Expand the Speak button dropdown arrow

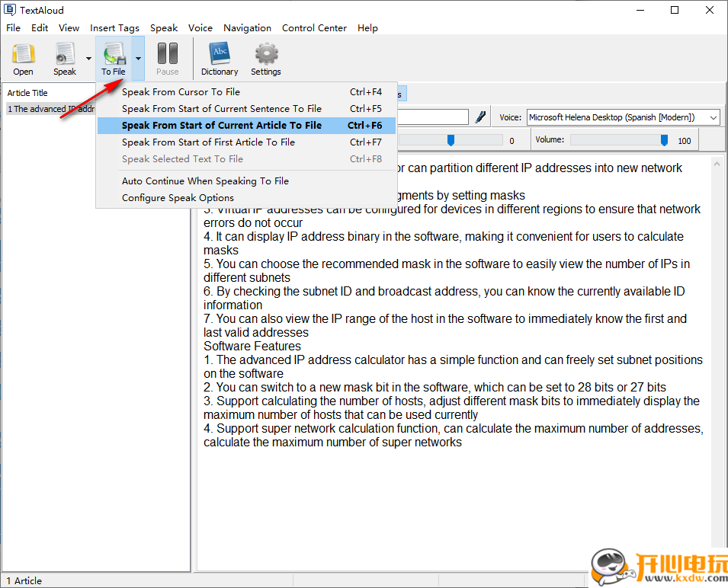click(88, 59)
